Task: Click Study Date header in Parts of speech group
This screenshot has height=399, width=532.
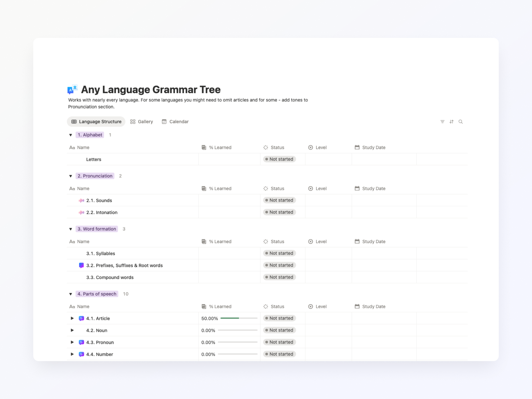Action: coord(370,307)
